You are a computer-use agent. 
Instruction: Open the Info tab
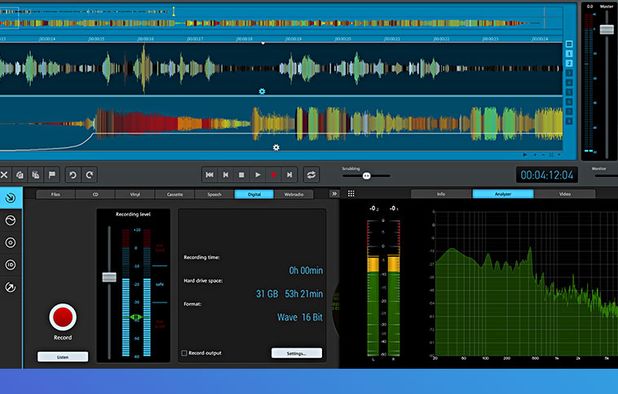coord(441,194)
